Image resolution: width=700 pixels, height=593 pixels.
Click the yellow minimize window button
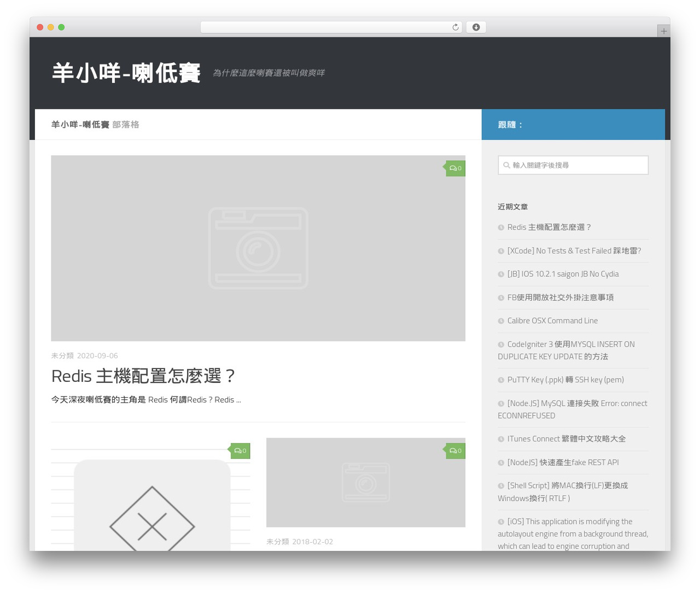click(50, 27)
